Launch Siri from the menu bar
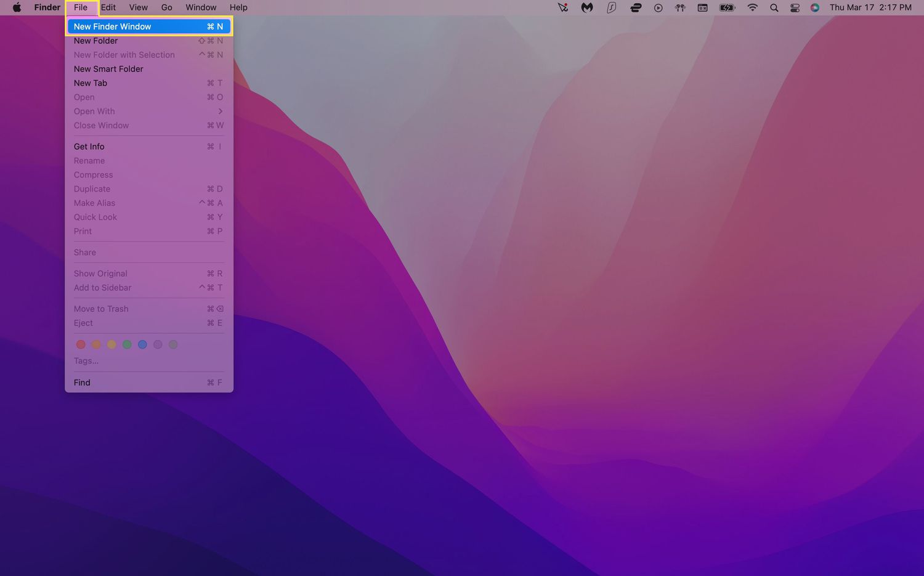The width and height of the screenshot is (924, 576). (815, 7)
